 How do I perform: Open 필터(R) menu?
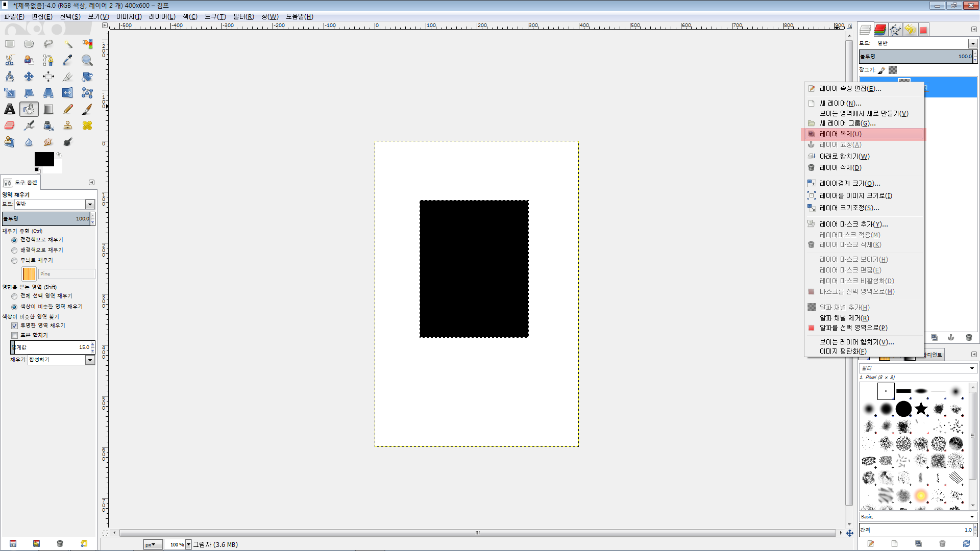point(243,16)
